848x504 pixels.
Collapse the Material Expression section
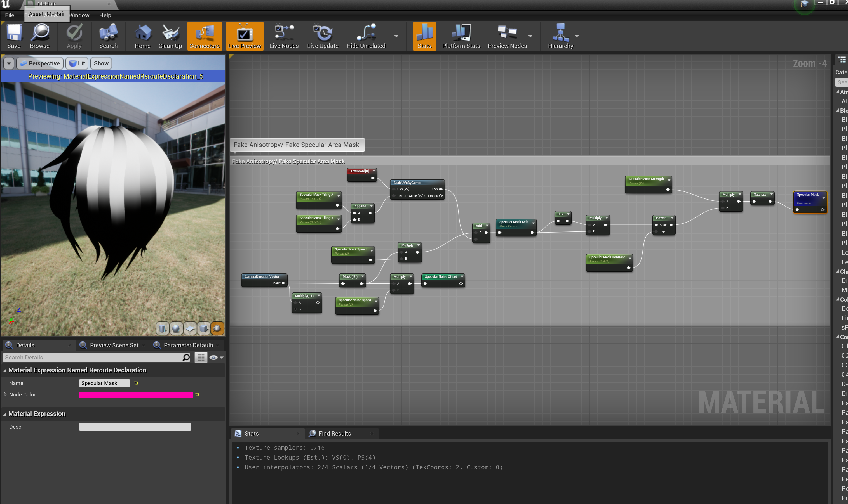[x=5, y=414]
